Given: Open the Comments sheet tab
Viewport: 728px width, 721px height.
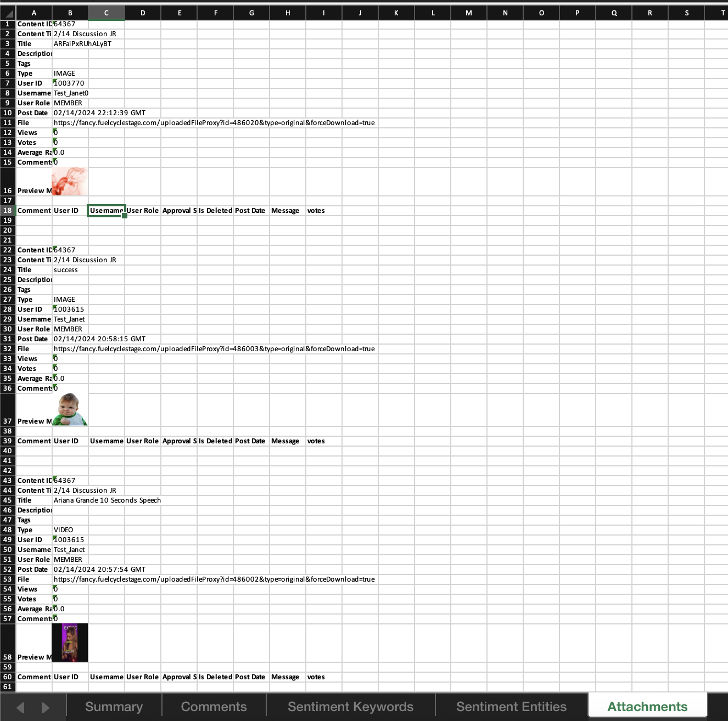Looking at the screenshot, I should (214, 707).
